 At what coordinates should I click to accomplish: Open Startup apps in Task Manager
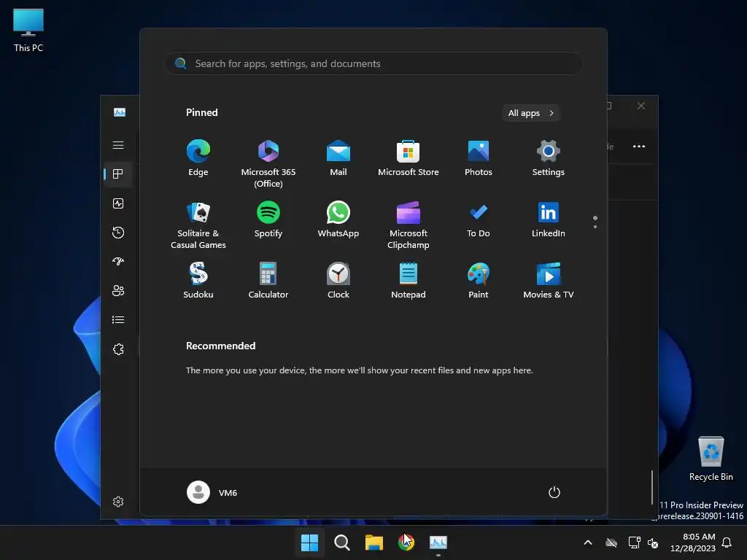(x=118, y=262)
